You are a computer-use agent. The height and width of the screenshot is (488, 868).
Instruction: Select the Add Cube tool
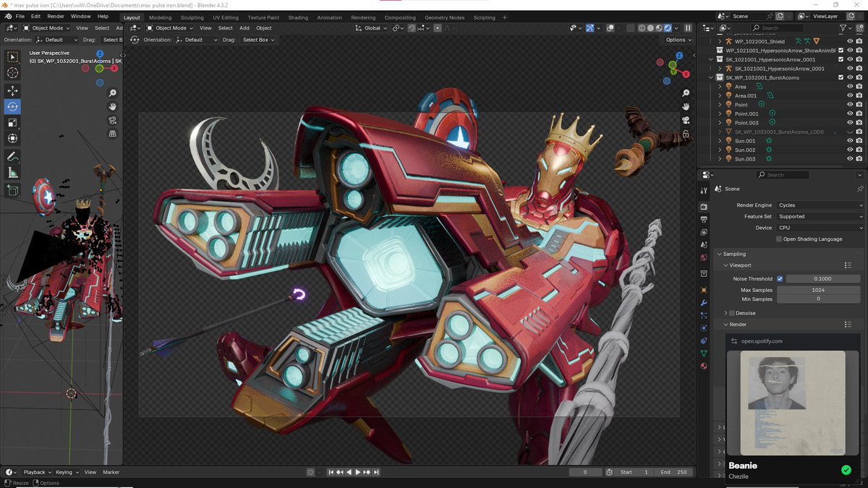pos(12,190)
